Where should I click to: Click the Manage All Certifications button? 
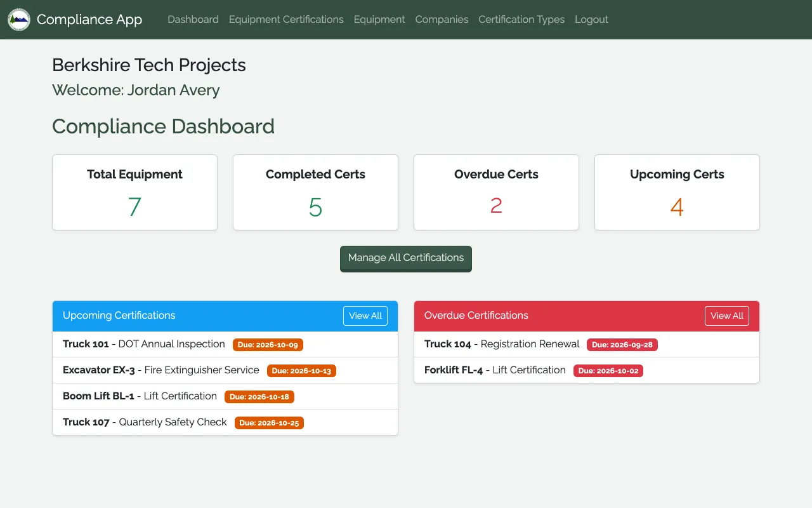[406, 258]
